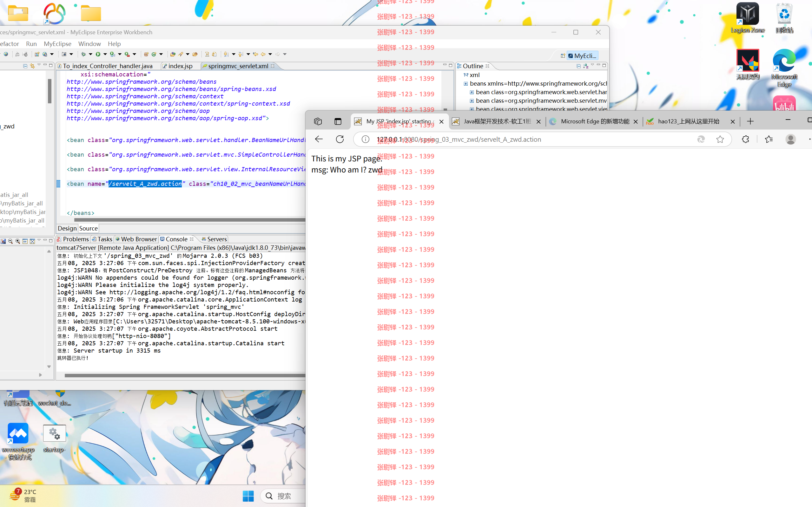Switch to the Problems tab
The height and width of the screenshot is (507, 812).
tap(73, 239)
